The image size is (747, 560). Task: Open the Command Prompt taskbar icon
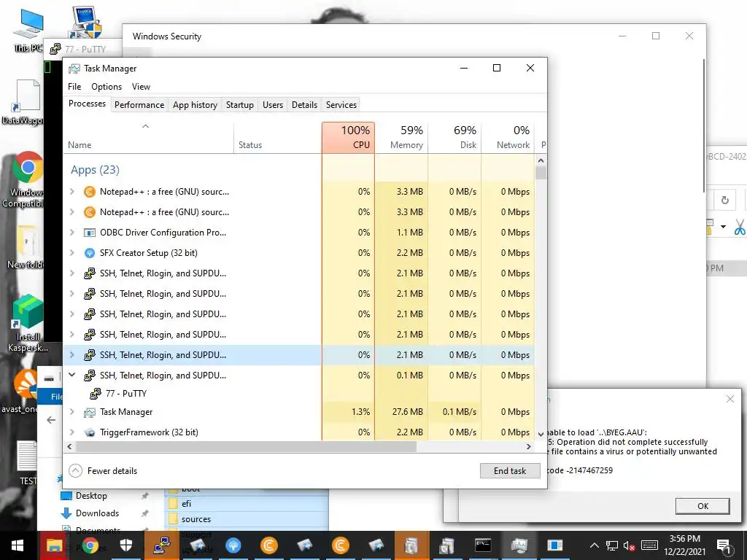click(x=483, y=545)
